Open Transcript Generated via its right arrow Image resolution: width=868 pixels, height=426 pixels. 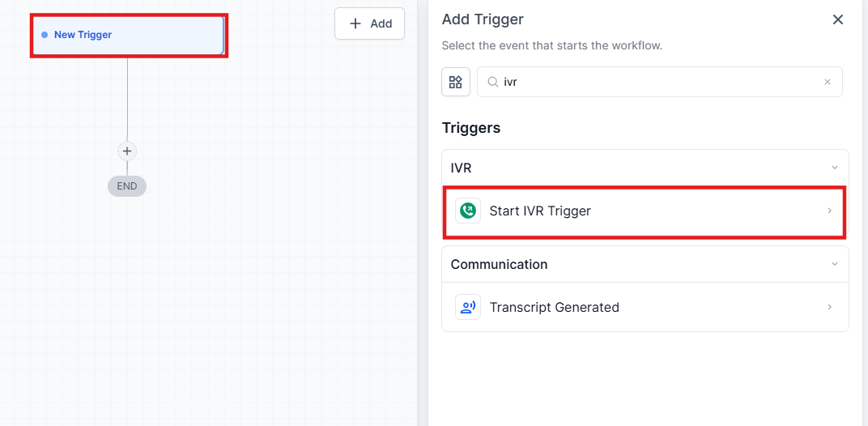pos(829,307)
